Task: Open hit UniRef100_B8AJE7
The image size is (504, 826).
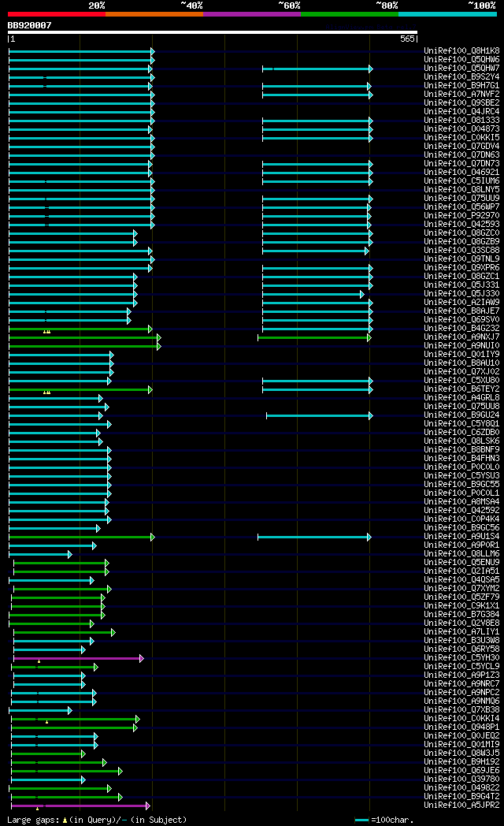Action: pyautogui.click(x=462, y=311)
